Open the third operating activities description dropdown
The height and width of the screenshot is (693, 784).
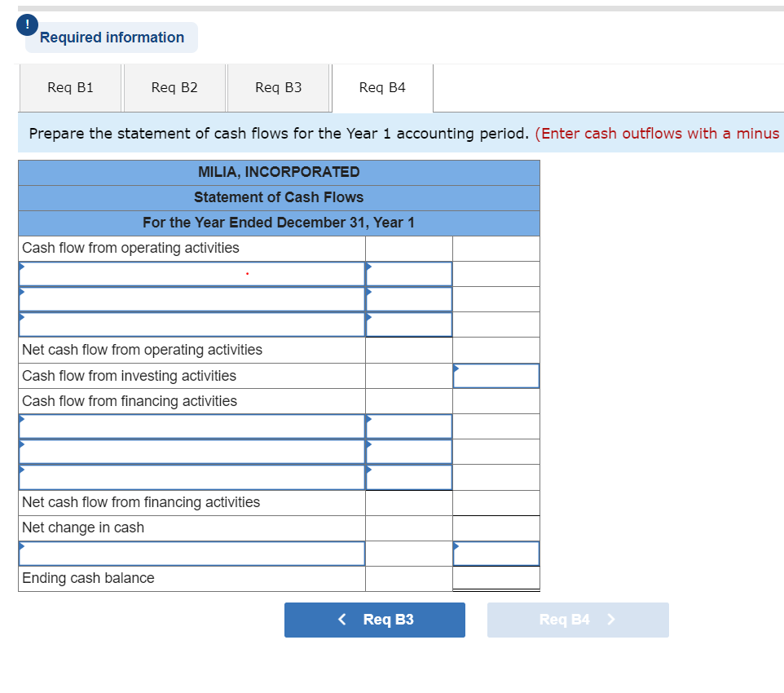pyautogui.click(x=192, y=324)
